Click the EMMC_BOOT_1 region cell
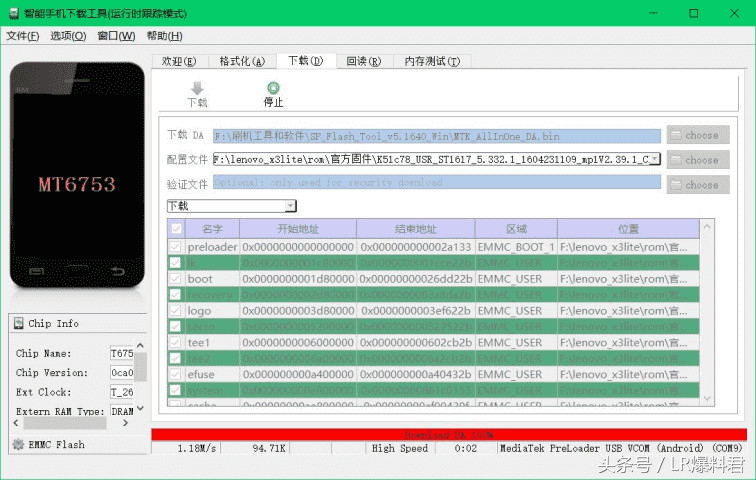The height and width of the screenshot is (480, 756). [516, 247]
